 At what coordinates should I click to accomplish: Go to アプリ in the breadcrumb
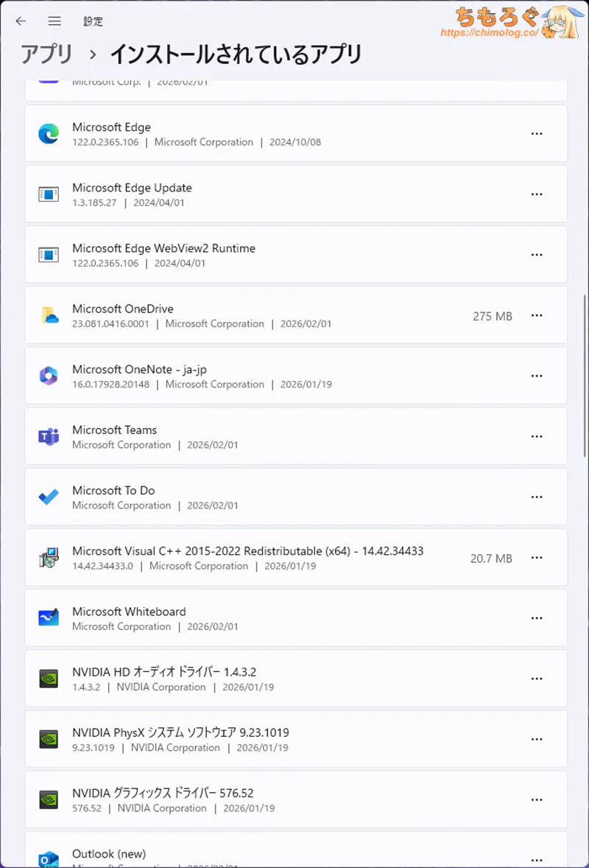(x=46, y=54)
